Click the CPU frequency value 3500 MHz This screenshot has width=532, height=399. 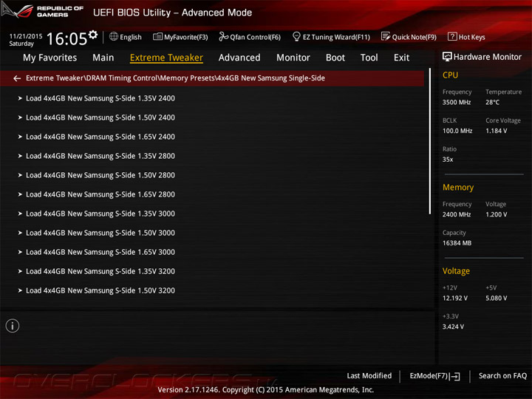[x=457, y=102]
